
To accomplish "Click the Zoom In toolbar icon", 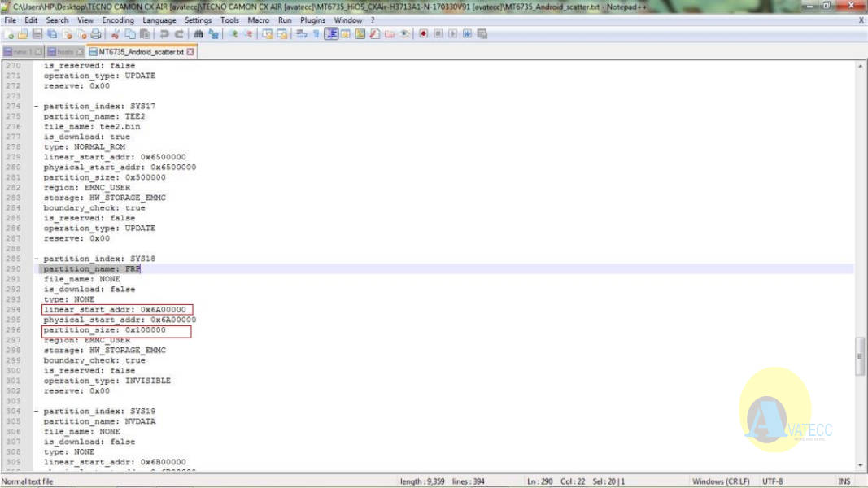I will (233, 34).
